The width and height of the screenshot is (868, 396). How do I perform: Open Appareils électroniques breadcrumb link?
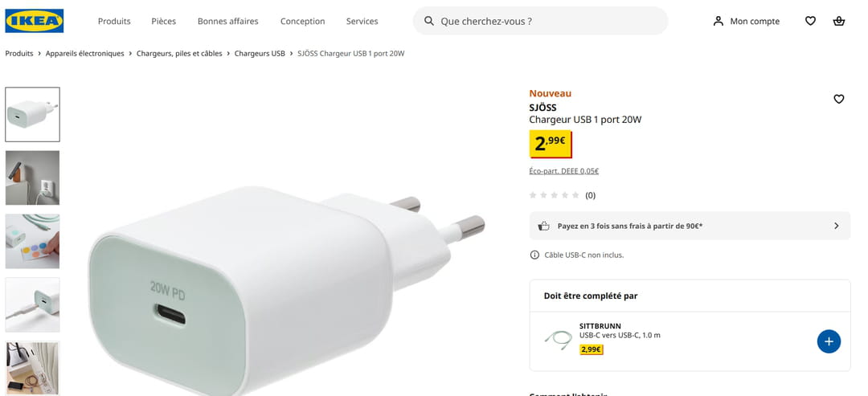(85, 54)
